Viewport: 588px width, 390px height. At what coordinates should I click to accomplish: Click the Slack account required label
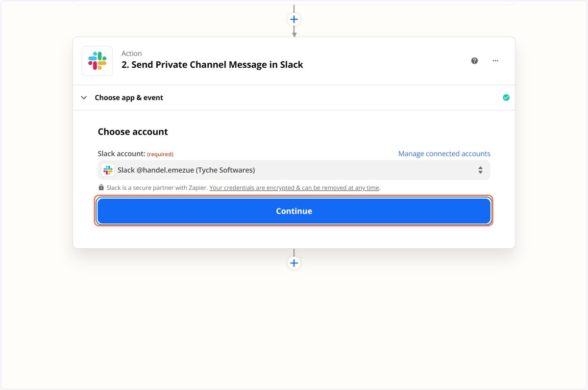(136, 154)
